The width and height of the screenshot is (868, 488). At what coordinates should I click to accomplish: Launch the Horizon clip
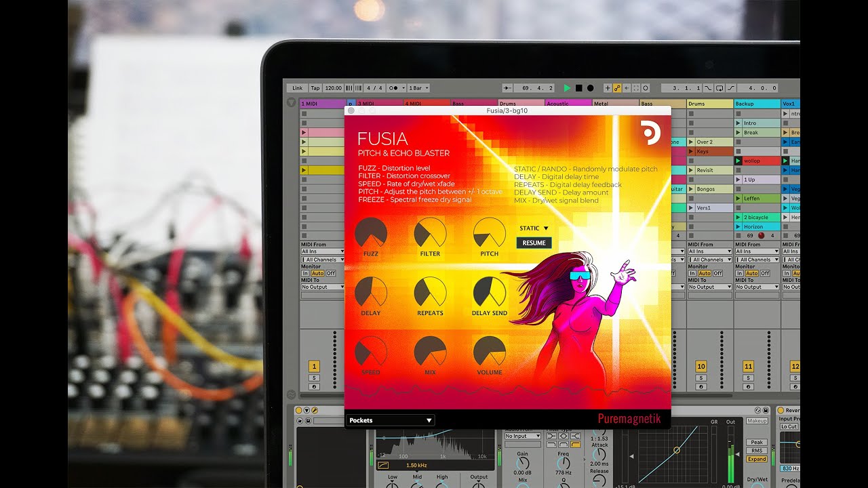pos(738,227)
